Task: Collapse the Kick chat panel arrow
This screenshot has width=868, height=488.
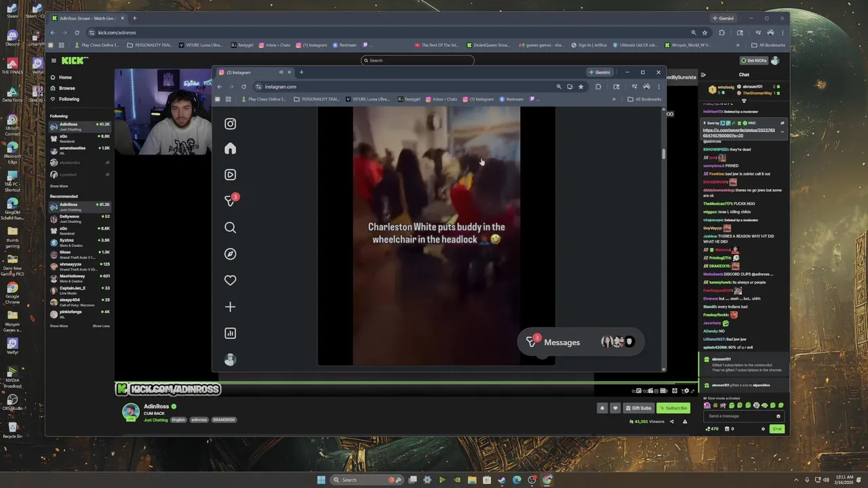Action: tap(703, 75)
